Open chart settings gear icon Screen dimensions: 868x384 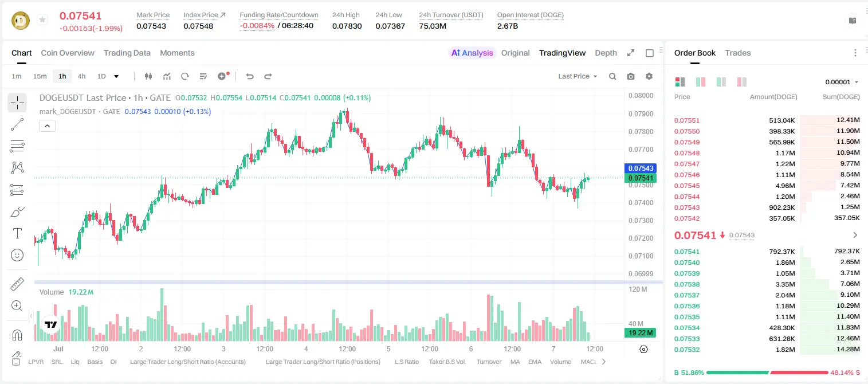click(649, 76)
